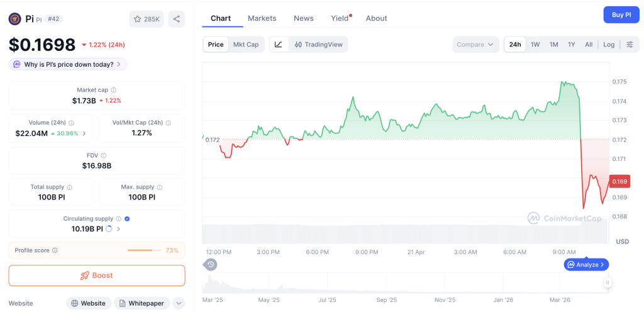Click the Profile score info icon

(x=55, y=250)
